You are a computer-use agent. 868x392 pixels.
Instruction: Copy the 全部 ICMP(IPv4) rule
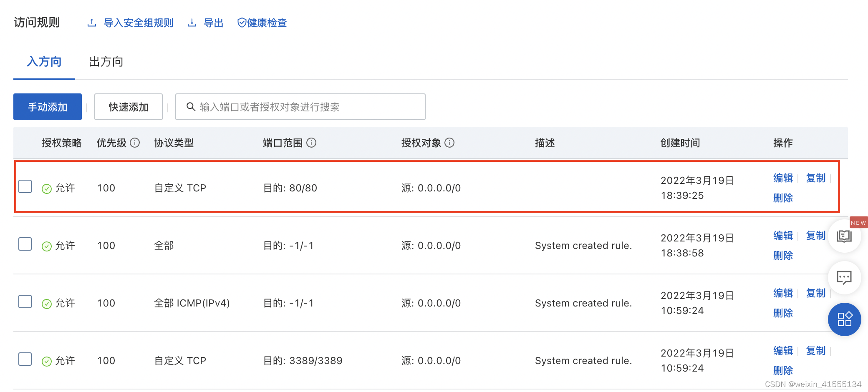click(x=816, y=293)
